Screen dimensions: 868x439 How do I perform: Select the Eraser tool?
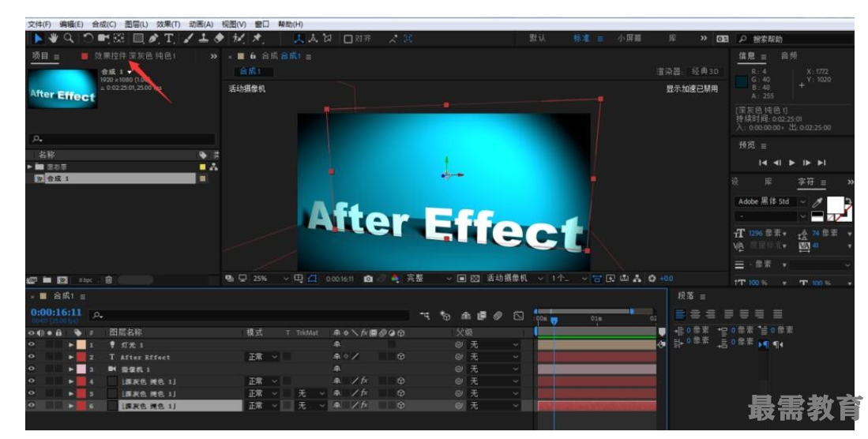(220, 38)
